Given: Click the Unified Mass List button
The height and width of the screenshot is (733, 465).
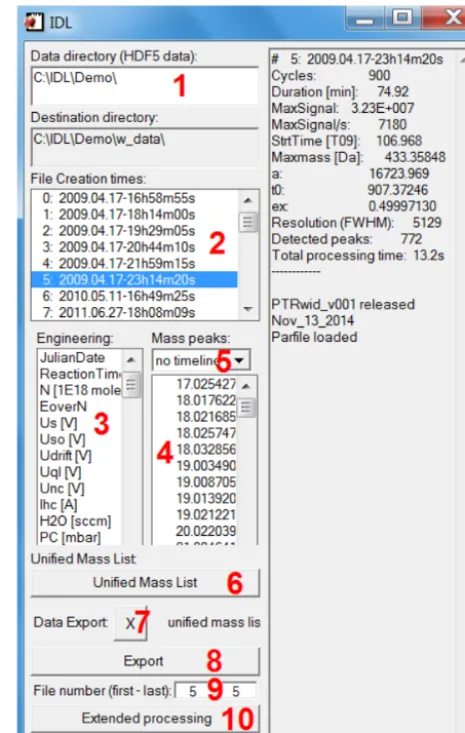Looking at the screenshot, I should tap(145, 582).
